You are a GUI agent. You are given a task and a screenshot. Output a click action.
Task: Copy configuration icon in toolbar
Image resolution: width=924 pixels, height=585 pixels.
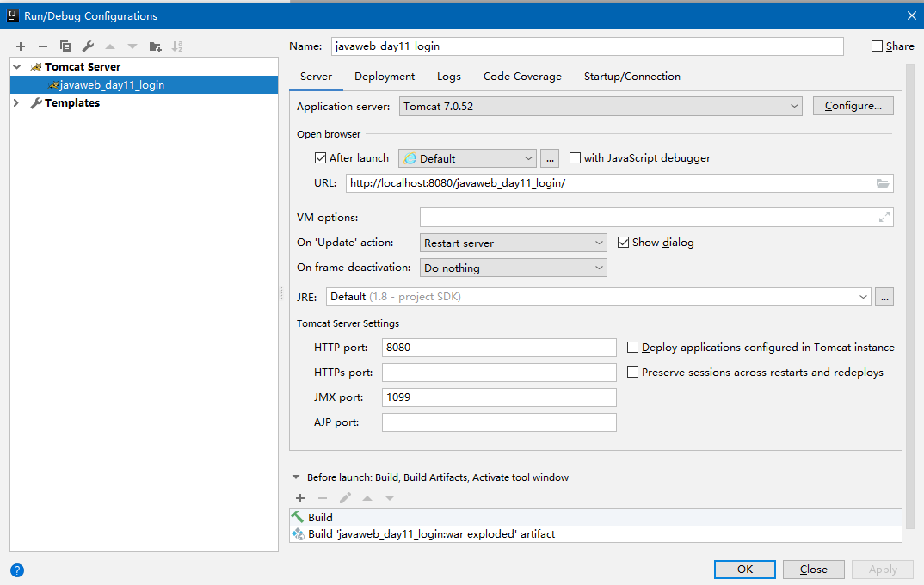click(x=65, y=46)
